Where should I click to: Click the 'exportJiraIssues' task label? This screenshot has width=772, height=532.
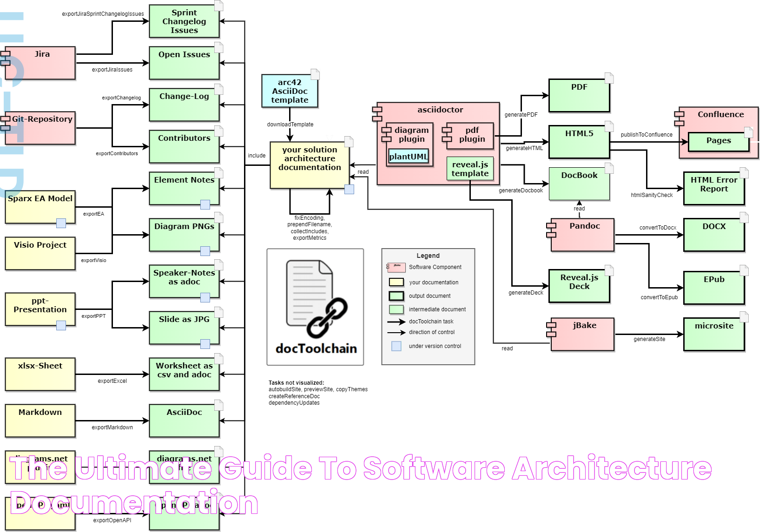pos(112,70)
